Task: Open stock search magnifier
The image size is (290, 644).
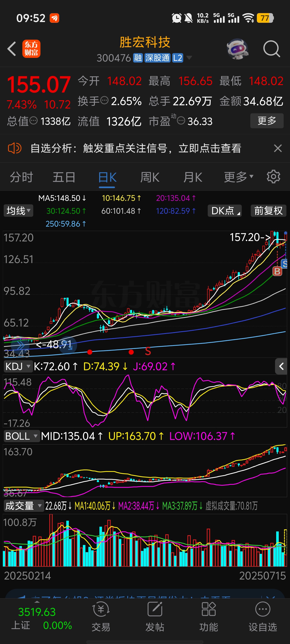Action: [x=272, y=49]
